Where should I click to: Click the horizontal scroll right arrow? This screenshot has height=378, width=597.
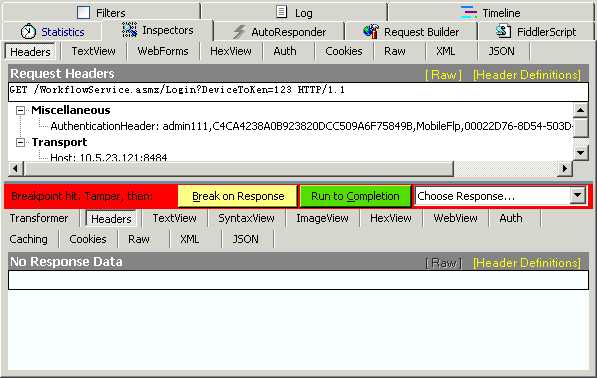565,168
